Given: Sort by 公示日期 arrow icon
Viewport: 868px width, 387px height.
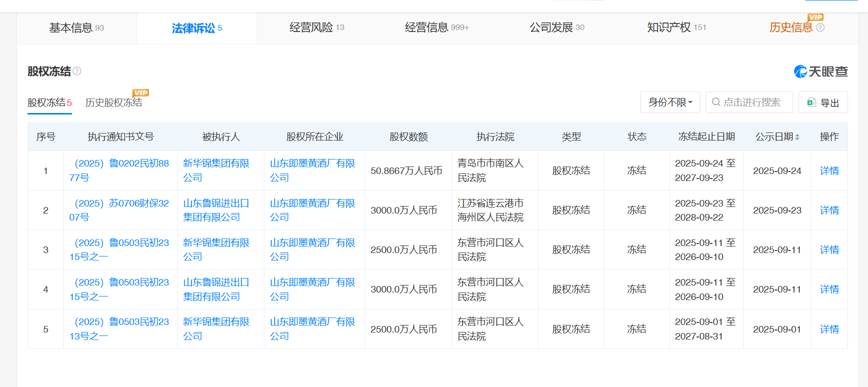Looking at the screenshot, I should tap(797, 137).
